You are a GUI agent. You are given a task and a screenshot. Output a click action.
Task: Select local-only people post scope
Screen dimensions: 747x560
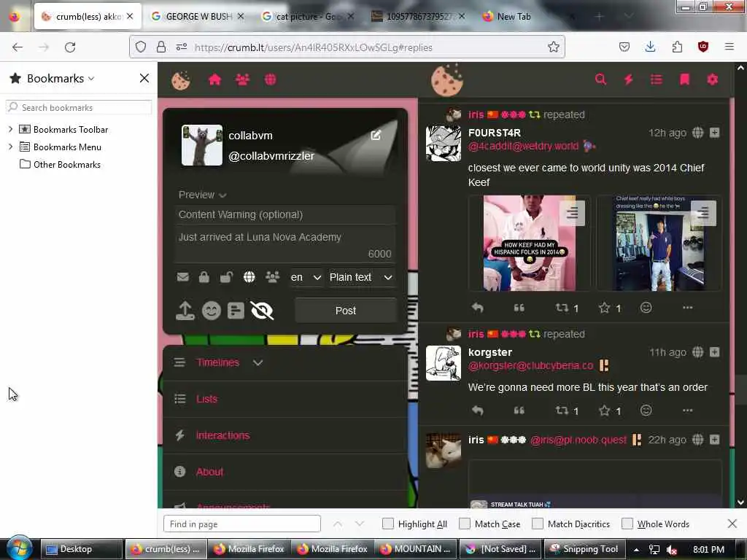(x=273, y=277)
